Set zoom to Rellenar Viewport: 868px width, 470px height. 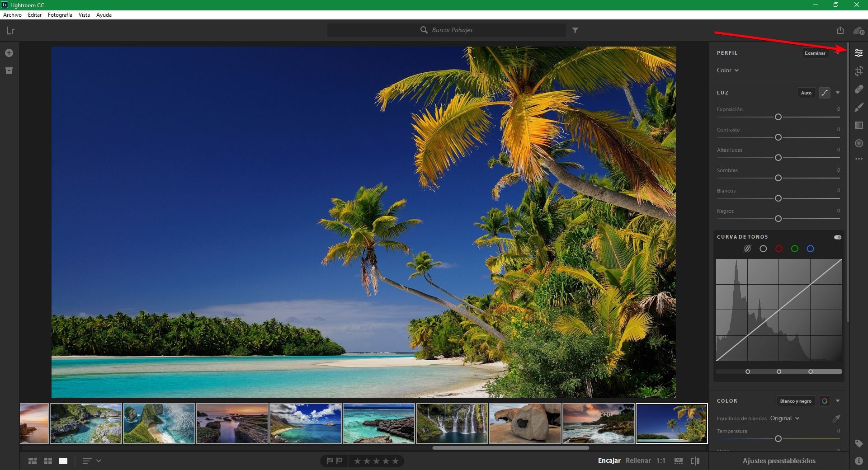pyautogui.click(x=638, y=461)
